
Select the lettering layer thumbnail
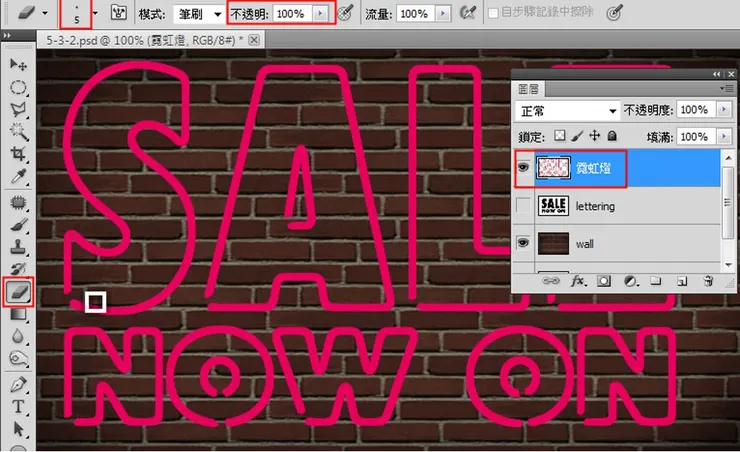[553, 206]
